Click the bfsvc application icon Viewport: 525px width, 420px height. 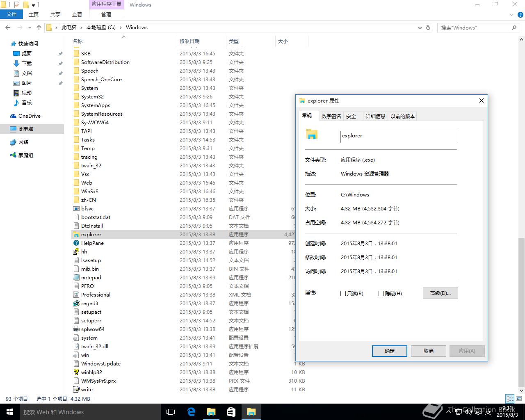point(76,209)
